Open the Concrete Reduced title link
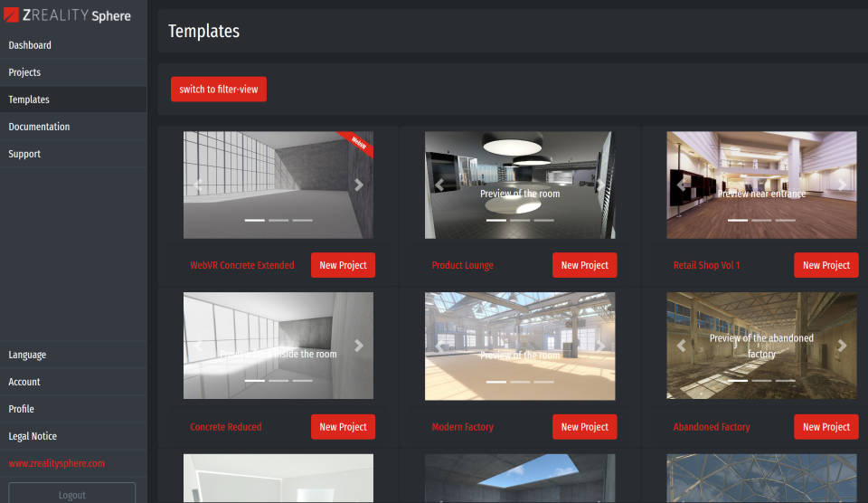The height and width of the screenshot is (503, 868). pos(226,427)
